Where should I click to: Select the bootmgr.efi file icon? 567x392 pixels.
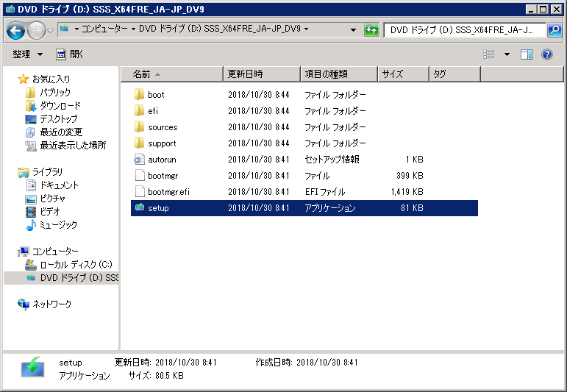tap(140, 192)
